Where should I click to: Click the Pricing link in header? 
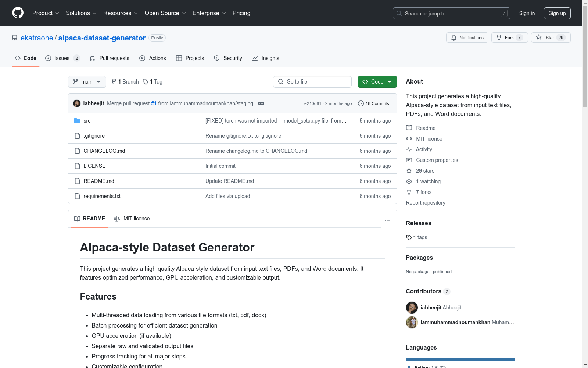(241, 13)
